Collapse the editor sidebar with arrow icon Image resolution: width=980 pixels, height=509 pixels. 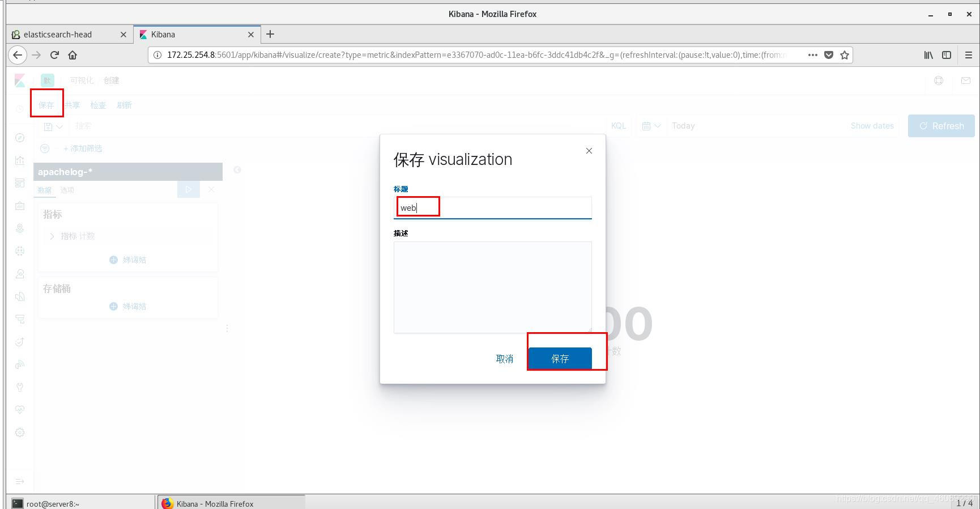(x=237, y=170)
